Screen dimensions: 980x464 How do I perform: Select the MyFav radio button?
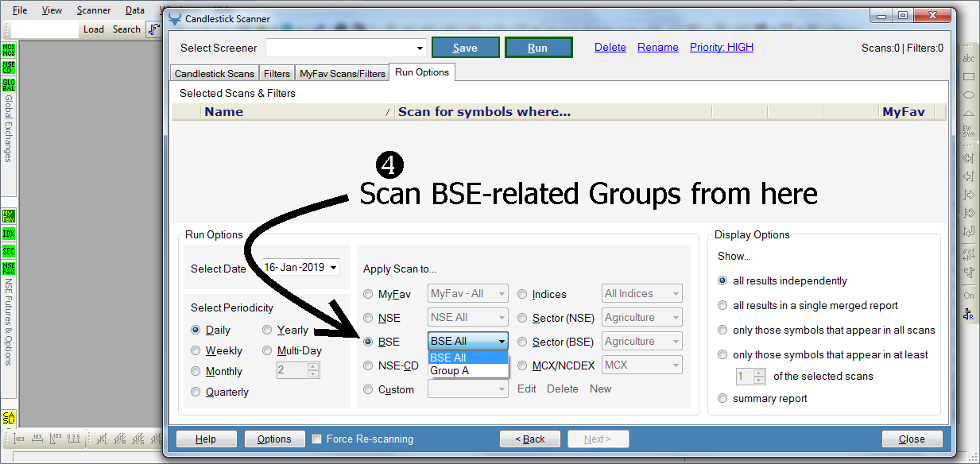368,294
